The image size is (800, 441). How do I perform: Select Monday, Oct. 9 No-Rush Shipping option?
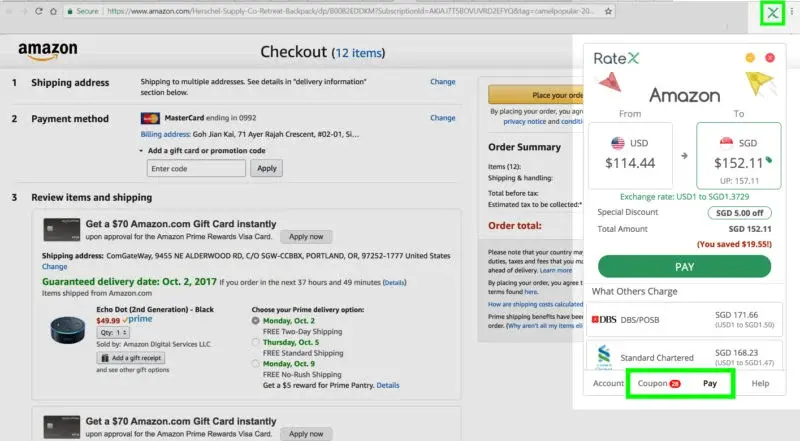(x=256, y=364)
